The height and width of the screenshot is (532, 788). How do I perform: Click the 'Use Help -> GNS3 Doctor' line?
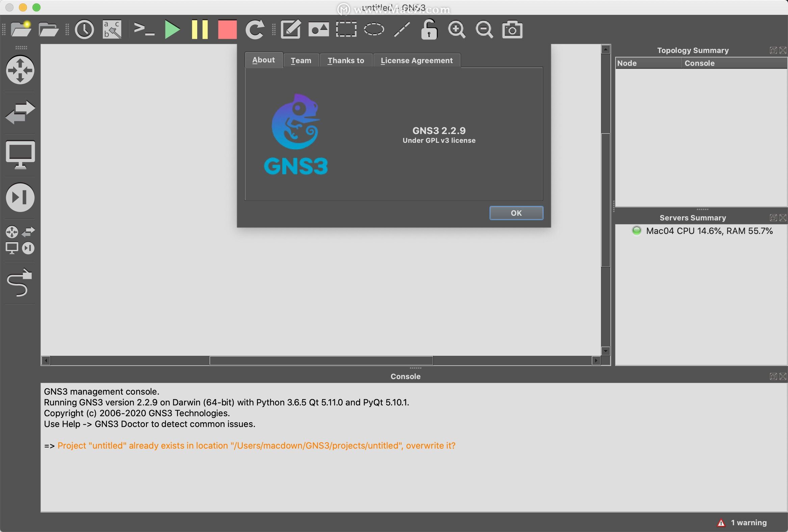[150, 424]
